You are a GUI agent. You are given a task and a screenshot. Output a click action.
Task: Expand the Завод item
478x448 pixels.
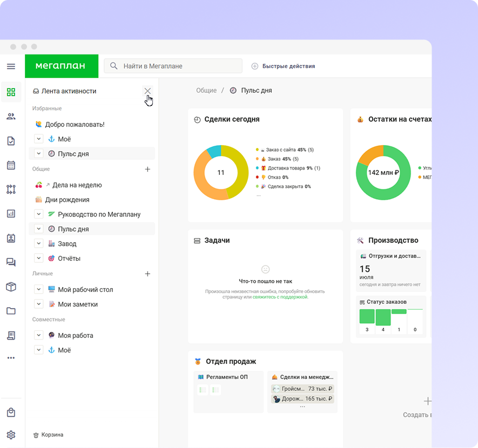coord(39,243)
